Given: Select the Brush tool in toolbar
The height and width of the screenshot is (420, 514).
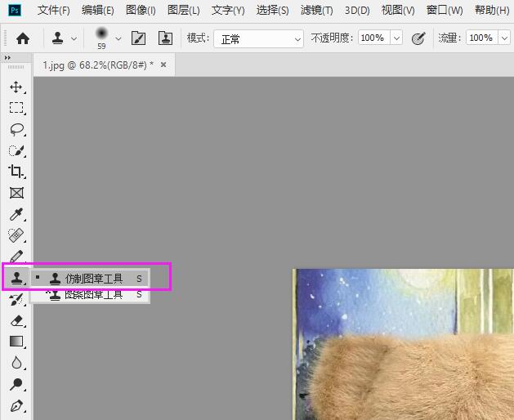Looking at the screenshot, I should click(x=16, y=256).
